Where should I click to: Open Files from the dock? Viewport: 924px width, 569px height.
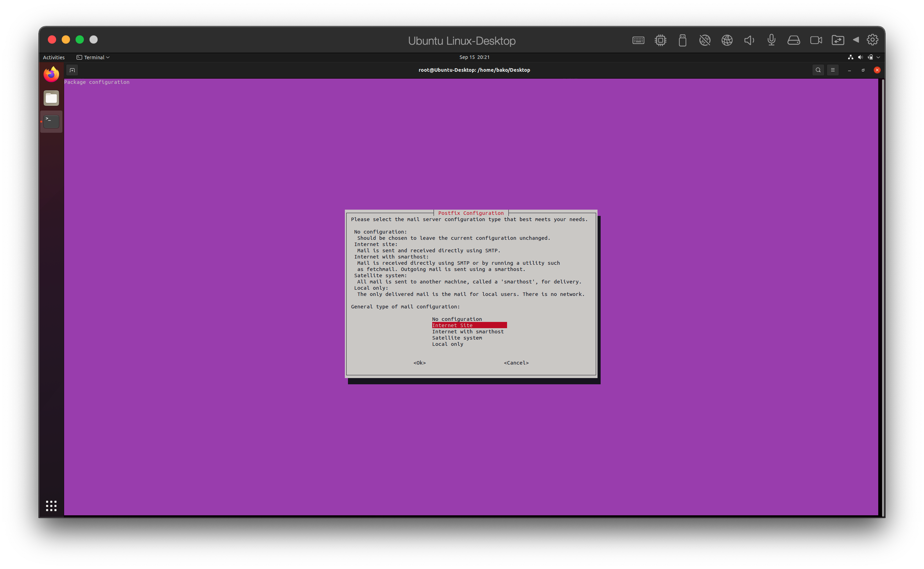[x=51, y=98]
